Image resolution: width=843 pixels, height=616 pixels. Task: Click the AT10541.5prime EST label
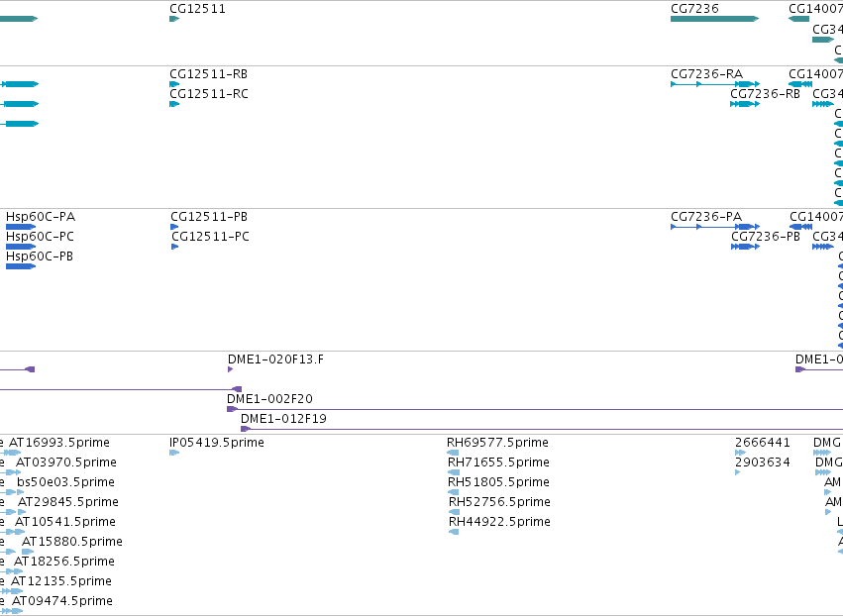[x=65, y=522]
